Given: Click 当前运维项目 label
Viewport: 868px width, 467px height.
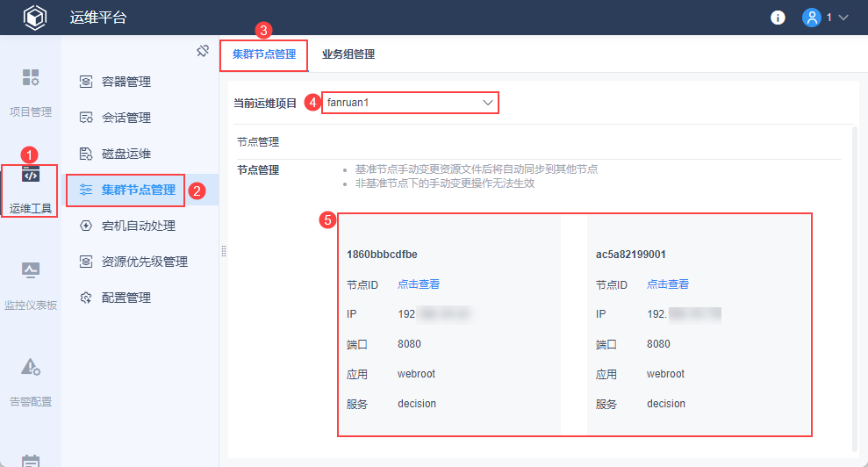Looking at the screenshot, I should coord(265,103).
